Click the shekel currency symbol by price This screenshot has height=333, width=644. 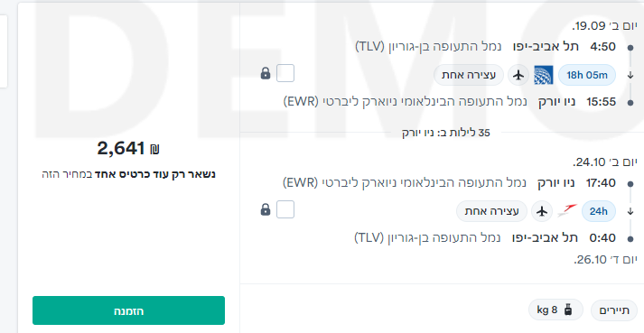154,149
